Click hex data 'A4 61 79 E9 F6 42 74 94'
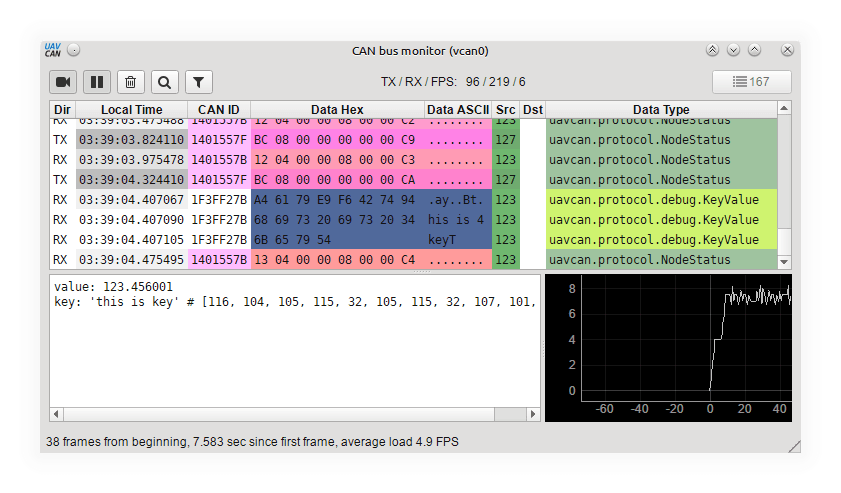 pyautogui.click(x=335, y=200)
